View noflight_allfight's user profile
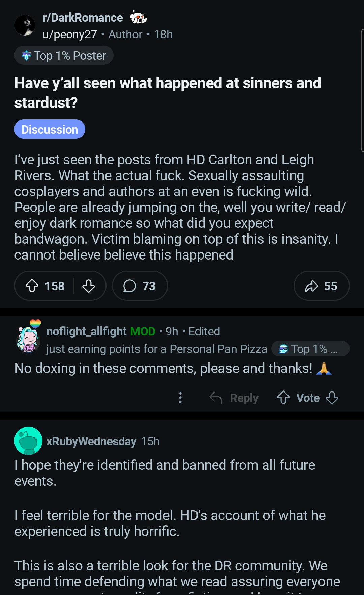This screenshot has width=364, height=595. pos(86,331)
